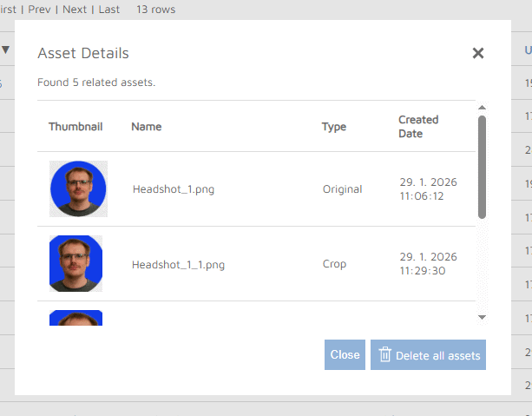Screen dimensions: 532x416
Task: Click the Thumbnail column header
Action: pos(76,127)
